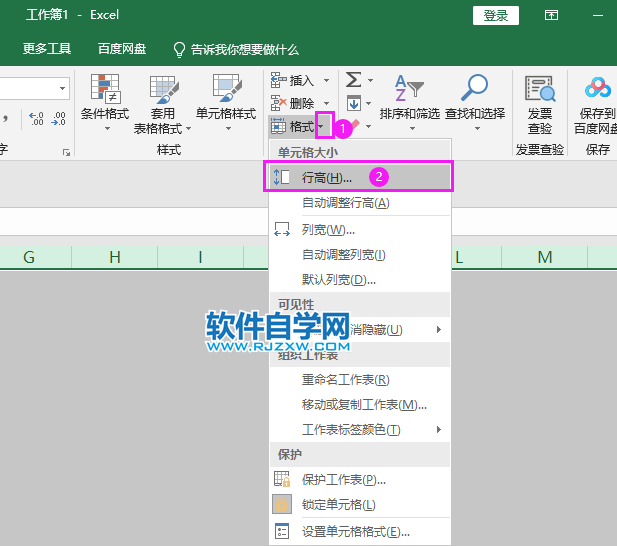Select AutoFit Column Width (自动调整列宽)
The image size is (617, 546).
(x=360, y=255)
